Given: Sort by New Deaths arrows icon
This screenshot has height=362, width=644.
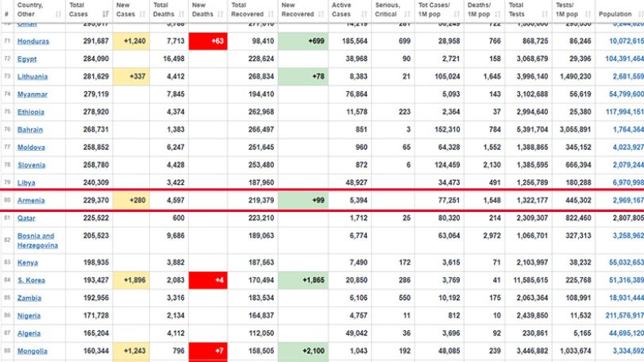Looking at the screenshot, I should pyautogui.click(x=220, y=14).
